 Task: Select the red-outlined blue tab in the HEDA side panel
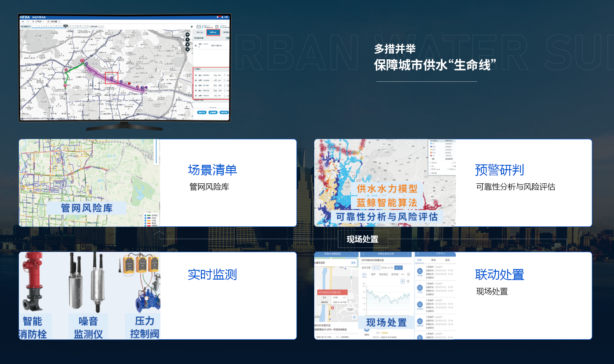[213, 33]
